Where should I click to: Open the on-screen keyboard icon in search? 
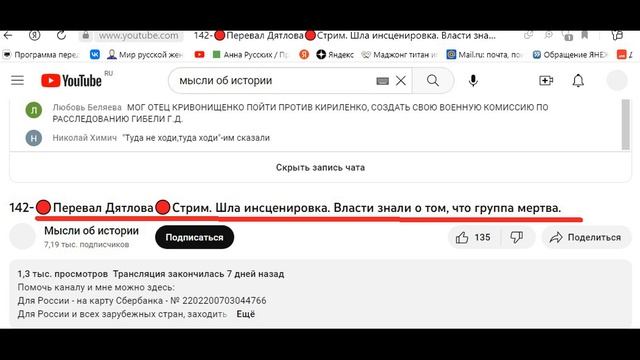click(x=382, y=81)
